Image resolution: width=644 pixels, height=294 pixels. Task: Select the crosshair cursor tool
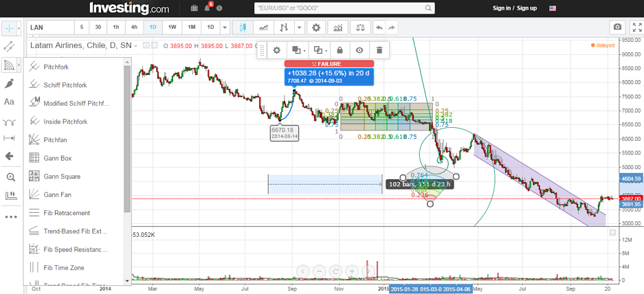tap(9, 28)
